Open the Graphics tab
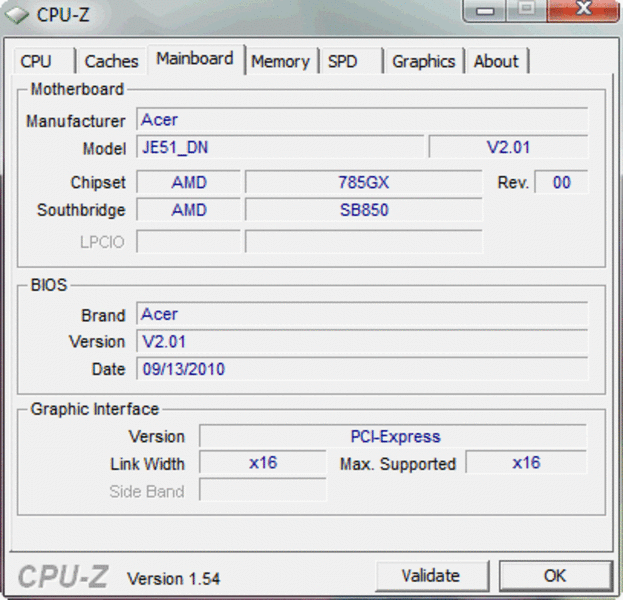This screenshot has width=623, height=600. (x=424, y=62)
